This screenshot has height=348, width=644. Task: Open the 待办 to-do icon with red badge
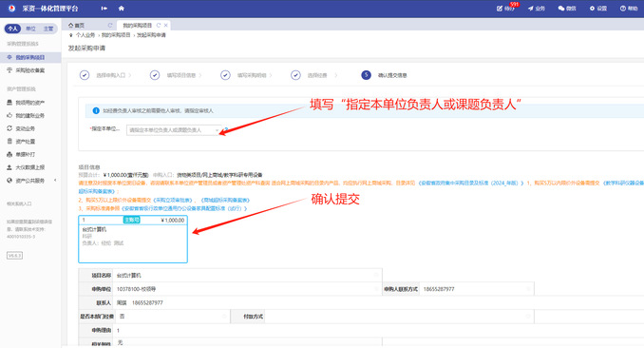(500, 9)
